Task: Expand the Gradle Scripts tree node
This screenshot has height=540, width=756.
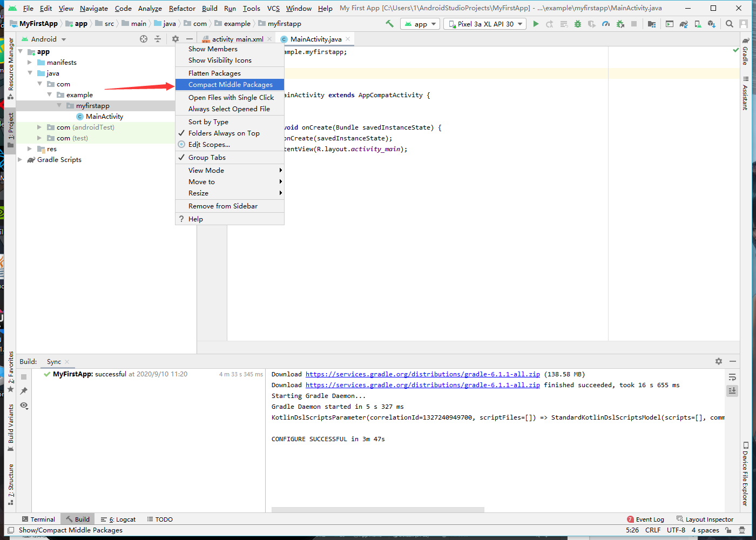Action: click(x=20, y=160)
